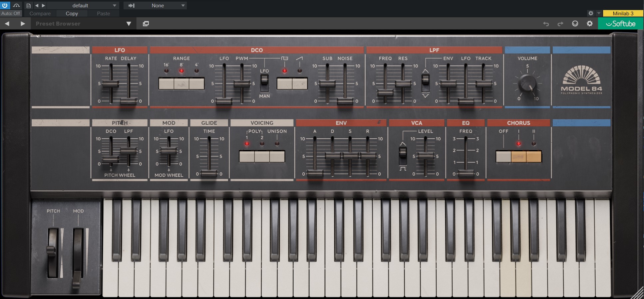
Task: Click the sidechain routing icon
Action: (x=131, y=6)
